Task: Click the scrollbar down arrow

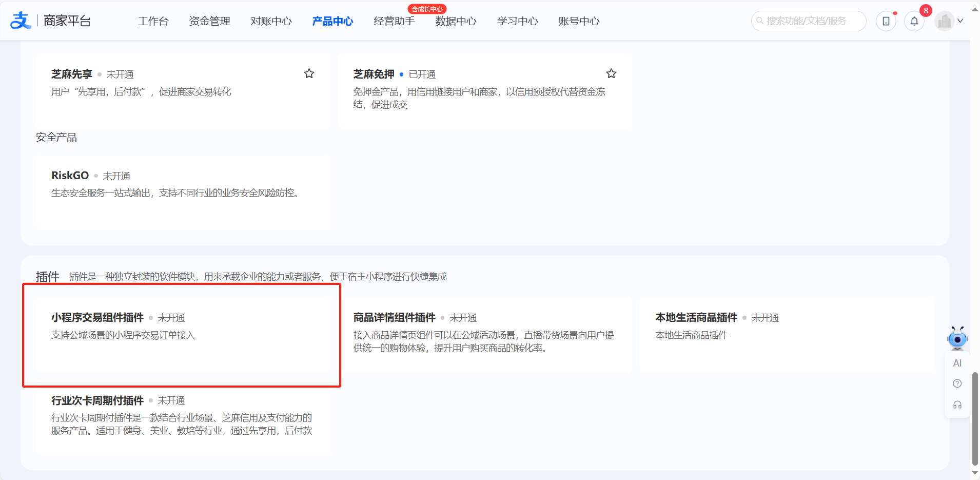Action: pos(975,473)
